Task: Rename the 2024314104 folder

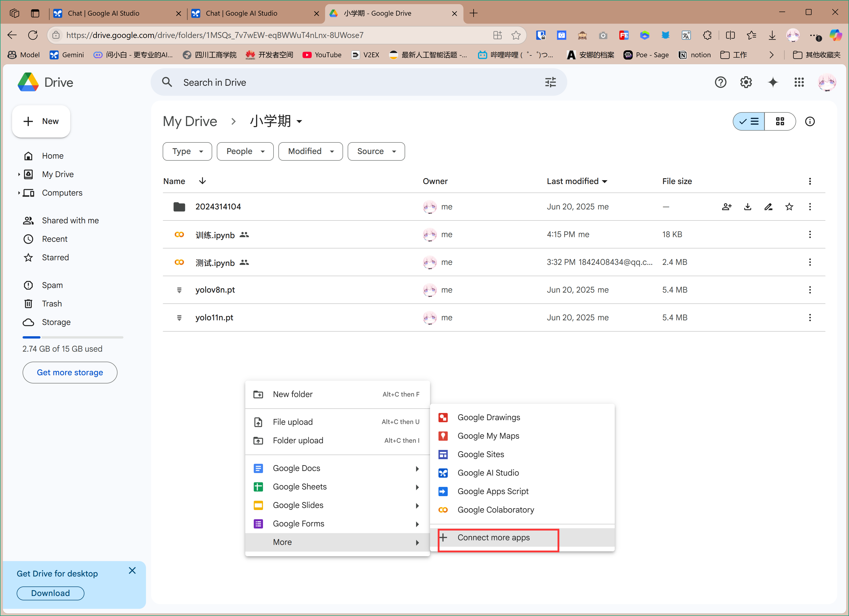Action: (768, 207)
